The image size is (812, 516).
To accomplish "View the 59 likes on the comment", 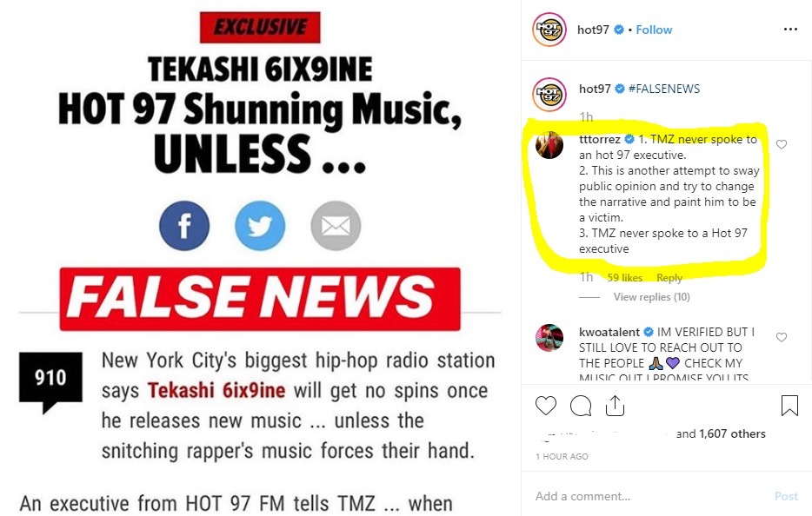I will point(624,278).
